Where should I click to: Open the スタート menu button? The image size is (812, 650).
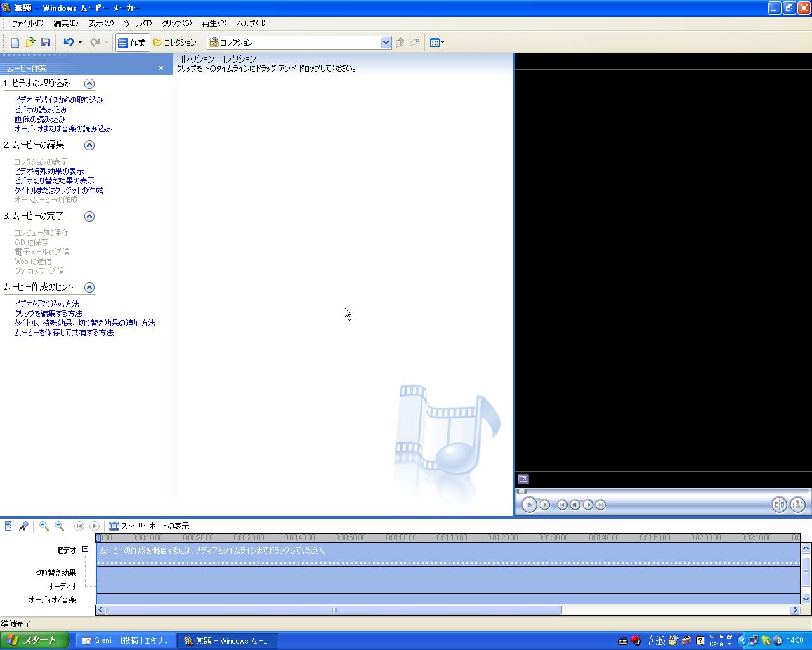tap(35, 640)
